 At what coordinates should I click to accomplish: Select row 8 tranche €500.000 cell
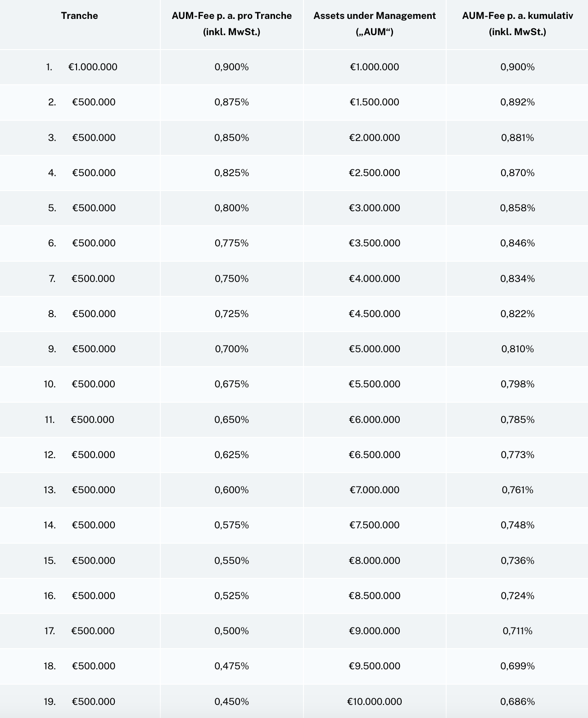click(x=94, y=314)
